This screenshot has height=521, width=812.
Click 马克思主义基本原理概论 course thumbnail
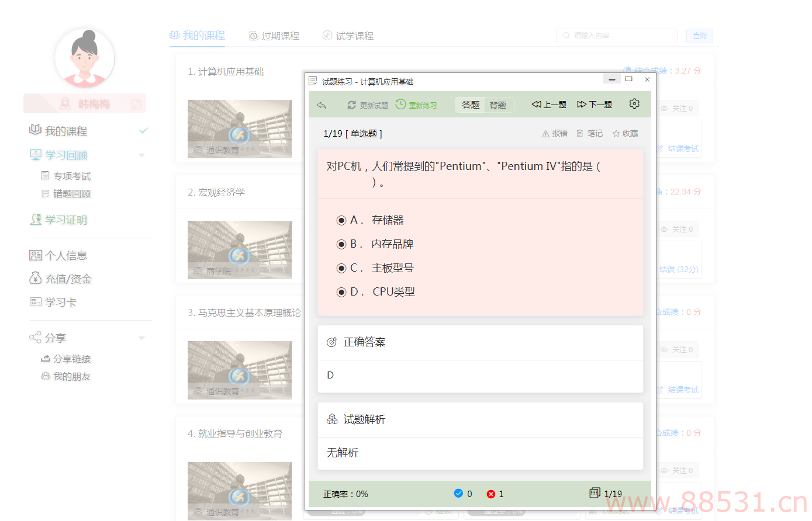(x=240, y=370)
